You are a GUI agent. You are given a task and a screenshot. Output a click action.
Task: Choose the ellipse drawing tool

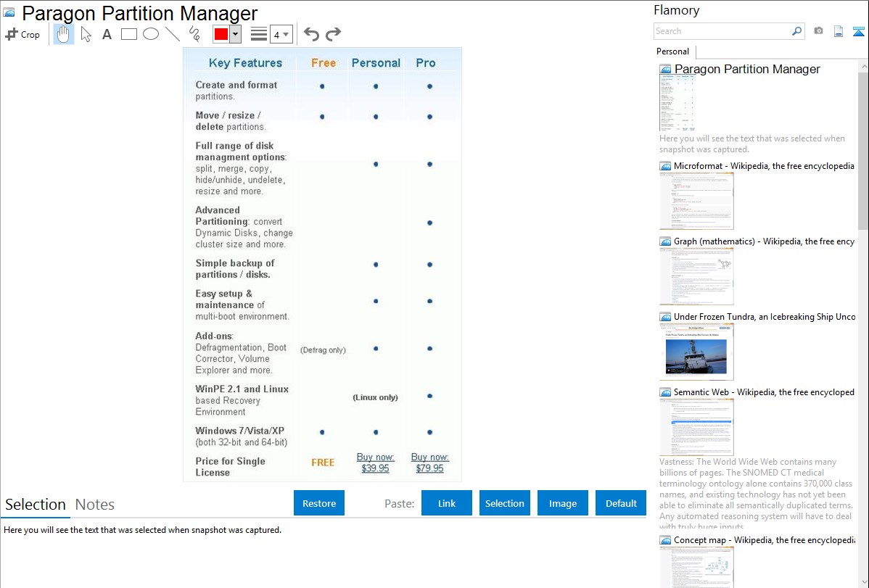click(151, 34)
